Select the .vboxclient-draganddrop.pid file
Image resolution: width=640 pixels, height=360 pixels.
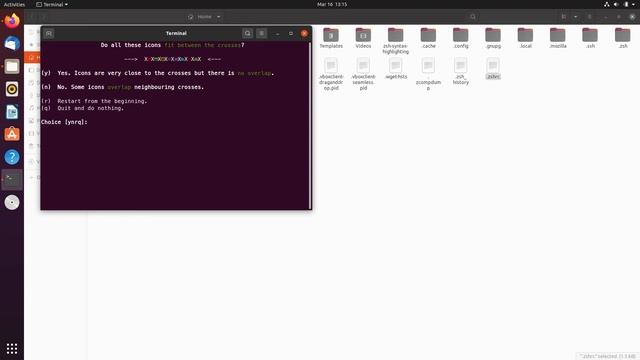pyautogui.click(x=331, y=74)
